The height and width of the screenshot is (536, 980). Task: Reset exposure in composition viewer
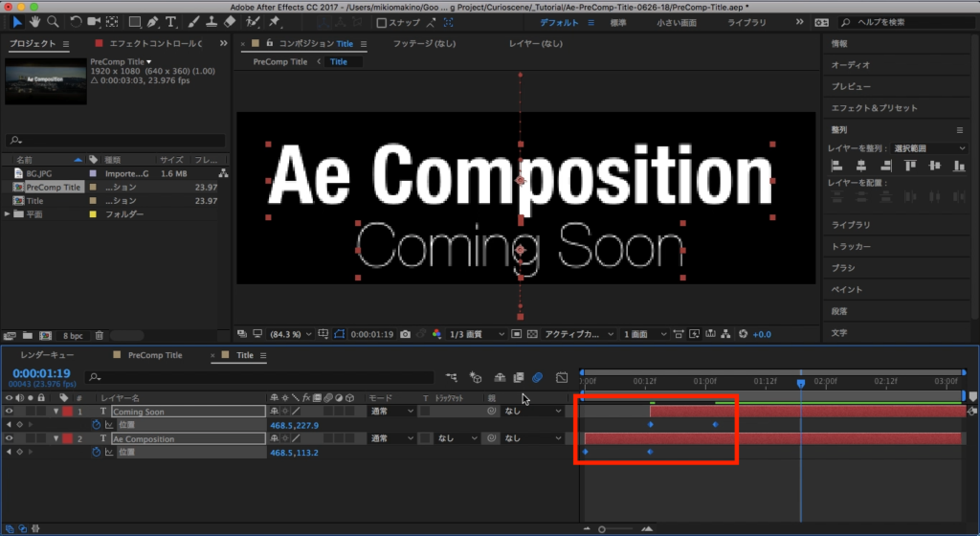pos(743,334)
